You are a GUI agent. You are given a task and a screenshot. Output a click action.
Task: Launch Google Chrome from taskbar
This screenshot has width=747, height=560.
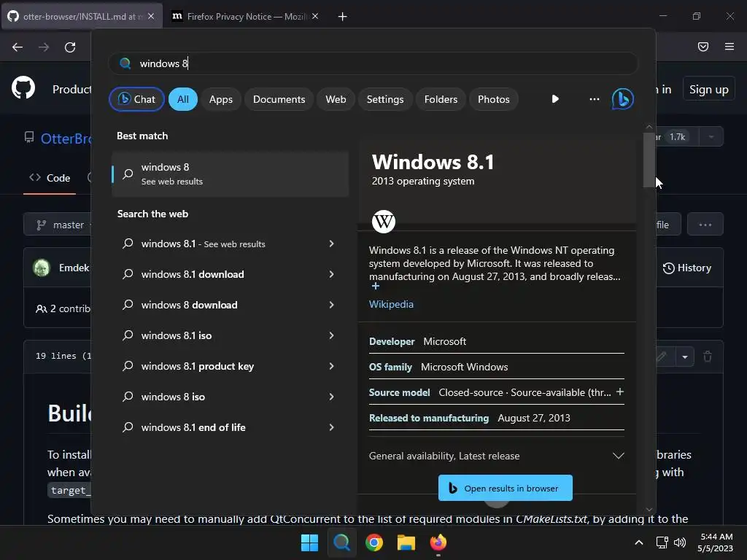374,542
